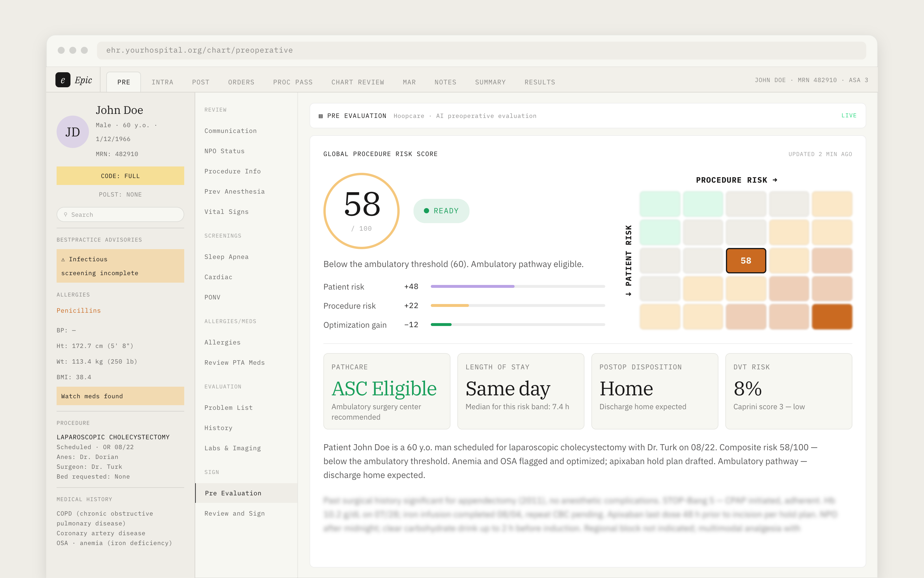Open the Length of Stay card

click(521, 391)
